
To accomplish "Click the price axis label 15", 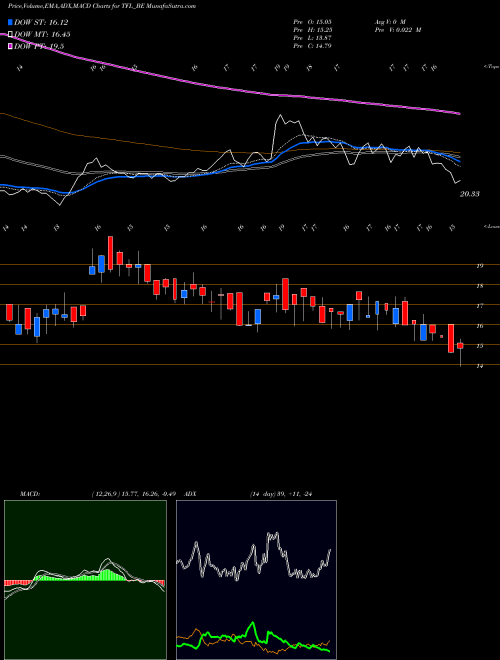I will click(479, 346).
